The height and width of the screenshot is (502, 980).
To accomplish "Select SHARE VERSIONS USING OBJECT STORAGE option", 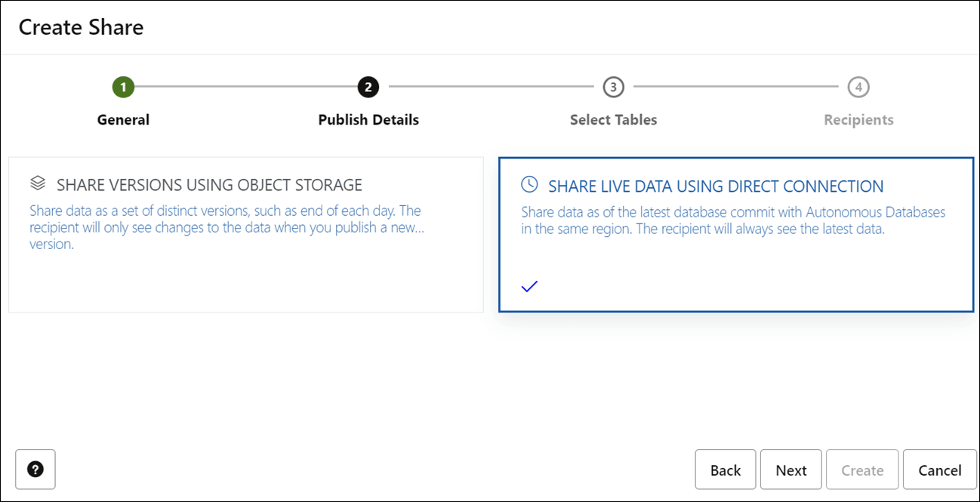I will point(245,234).
